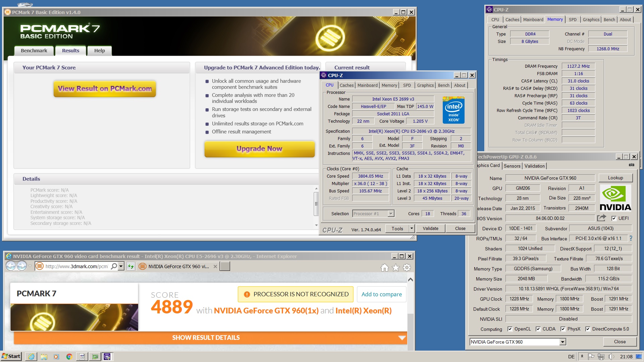Screen dimensions: 644x362
Task: Click the PCMark Details scrollbar thumb
Action: click(316, 204)
